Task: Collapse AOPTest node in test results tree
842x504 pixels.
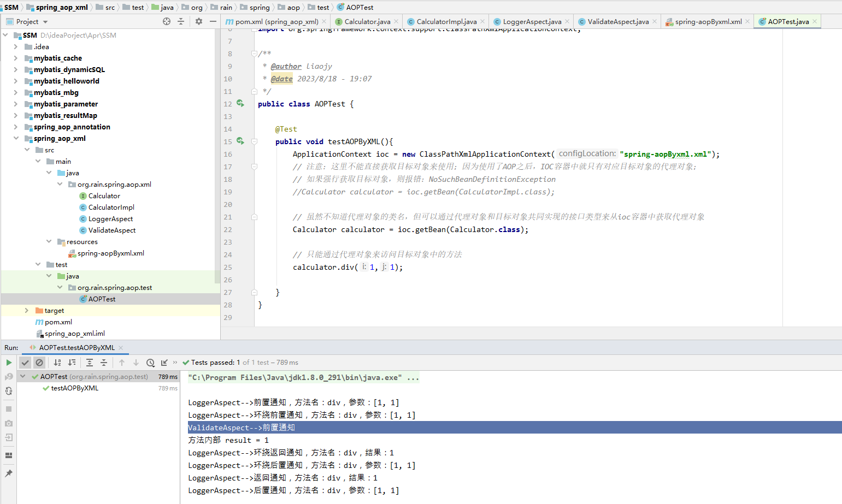Action: tap(23, 377)
